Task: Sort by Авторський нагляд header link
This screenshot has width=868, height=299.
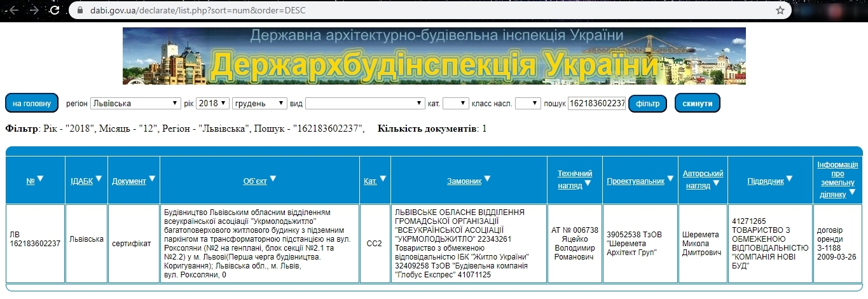Action: click(x=703, y=179)
